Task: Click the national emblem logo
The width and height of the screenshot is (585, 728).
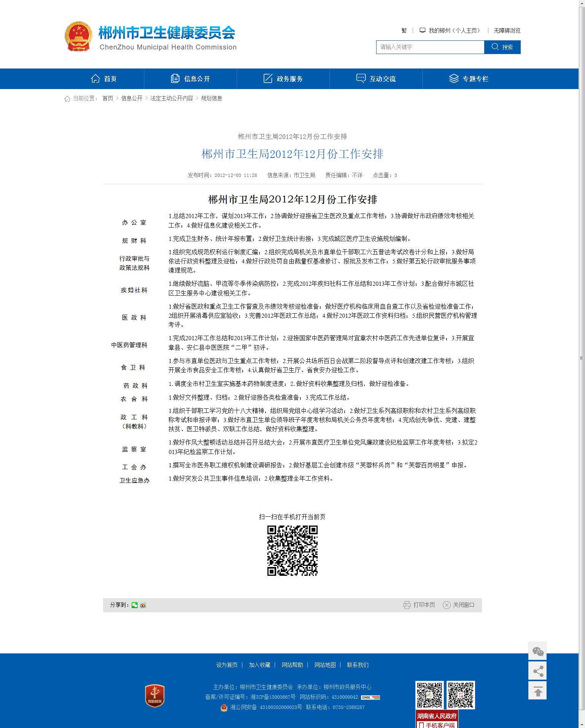Action: coord(78,37)
